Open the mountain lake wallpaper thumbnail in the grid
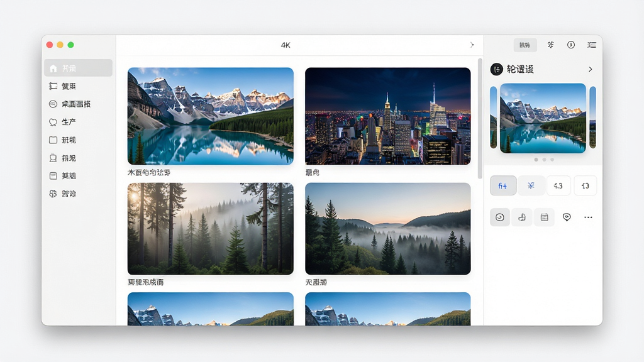 pyautogui.click(x=211, y=116)
